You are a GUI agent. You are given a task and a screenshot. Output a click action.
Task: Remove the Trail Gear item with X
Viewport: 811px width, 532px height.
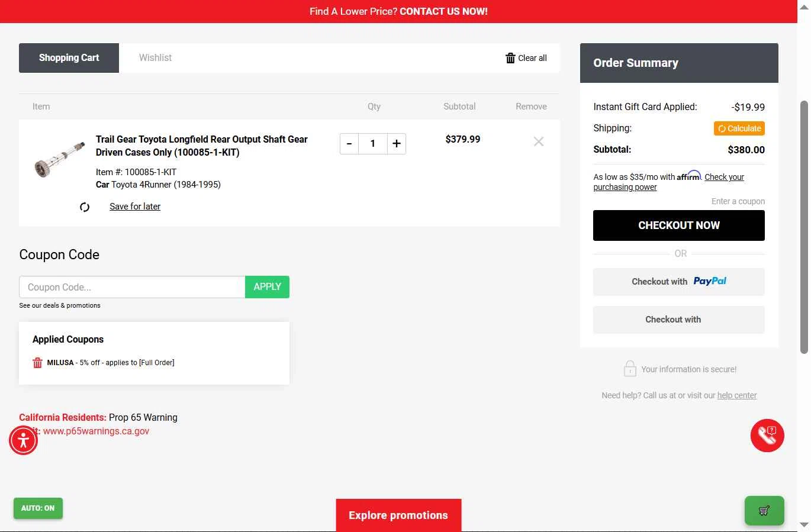point(539,141)
